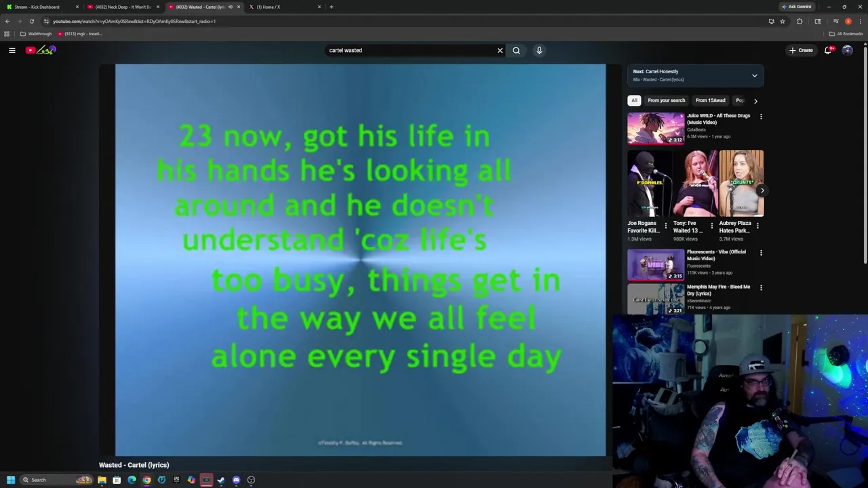Open Fluorescents Vibe video thumbnail
The width and height of the screenshot is (868, 488).
click(656, 264)
